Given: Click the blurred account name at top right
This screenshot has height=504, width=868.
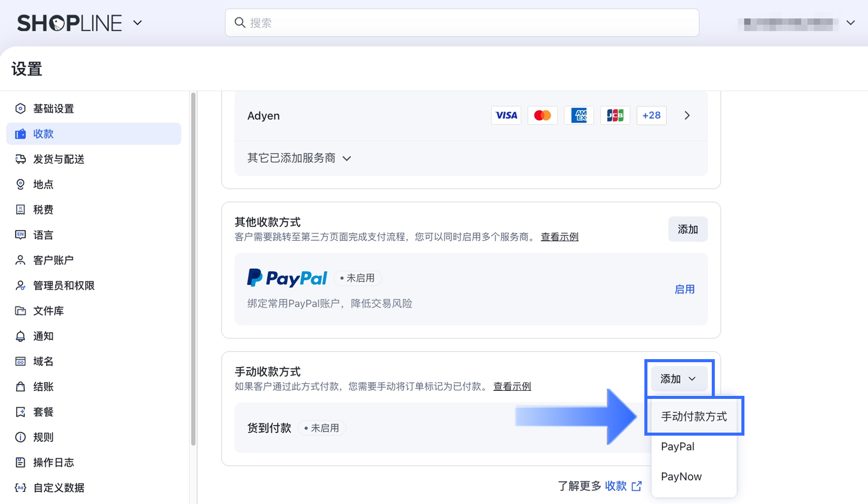Looking at the screenshot, I should [788, 23].
